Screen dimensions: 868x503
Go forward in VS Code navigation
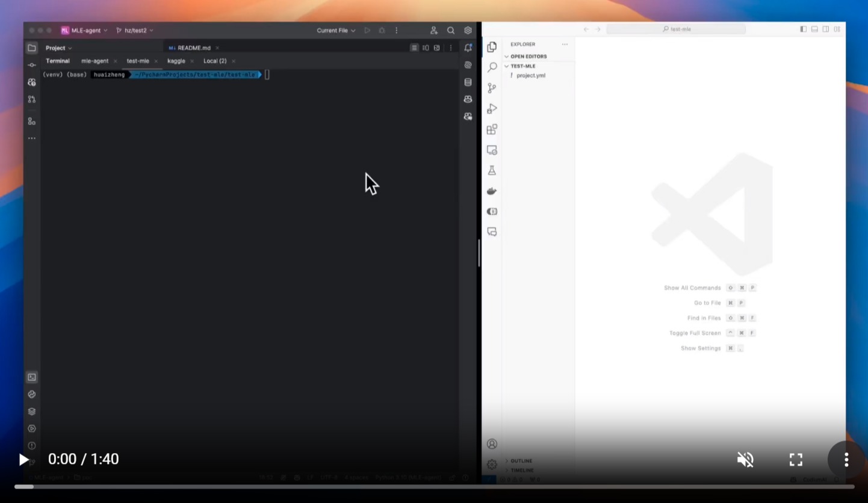coord(597,29)
